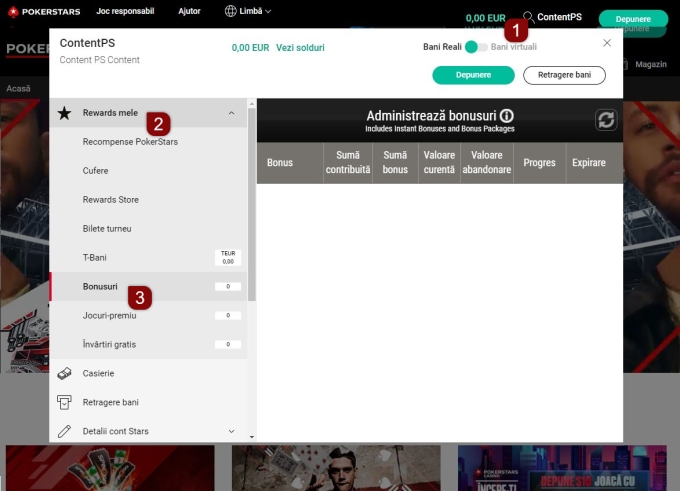The width and height of the screenshot is (680, 491).
Task: Click the Joc responsabil header link
Action: [125, 11]
